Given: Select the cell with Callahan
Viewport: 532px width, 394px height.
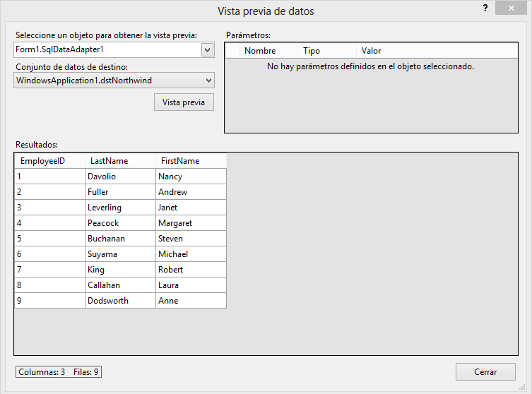Looking at the screenshot, I should point(120,285).
